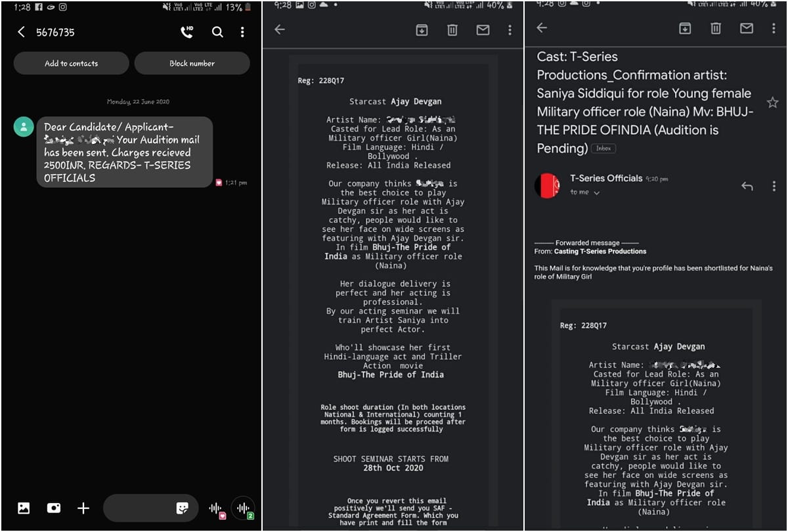
Task: Tap the plus attachment icon
Action: pyautogui.click(x=83, y=508)
